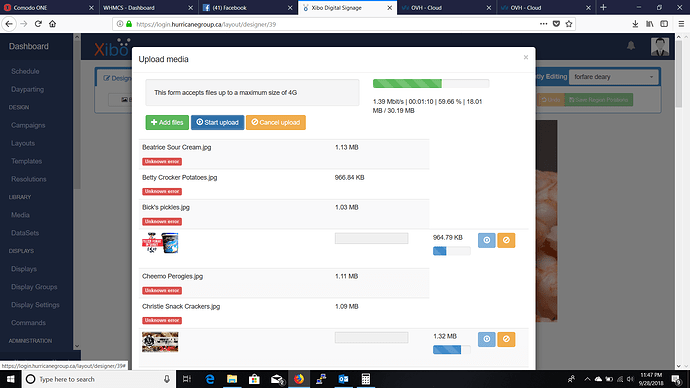The image size is (690, 388).
Task: Open the user avatar in the header
Action: [660, 46]
